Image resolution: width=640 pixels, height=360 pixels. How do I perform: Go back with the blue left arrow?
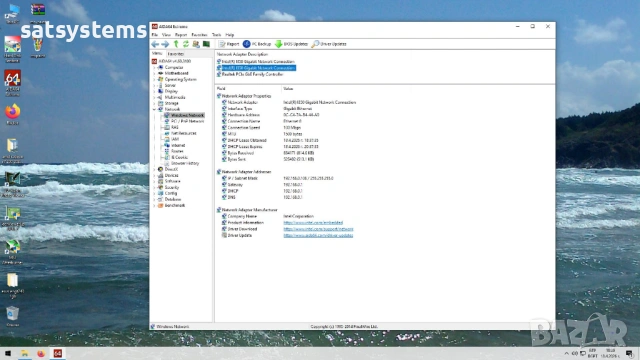(155, 44)
